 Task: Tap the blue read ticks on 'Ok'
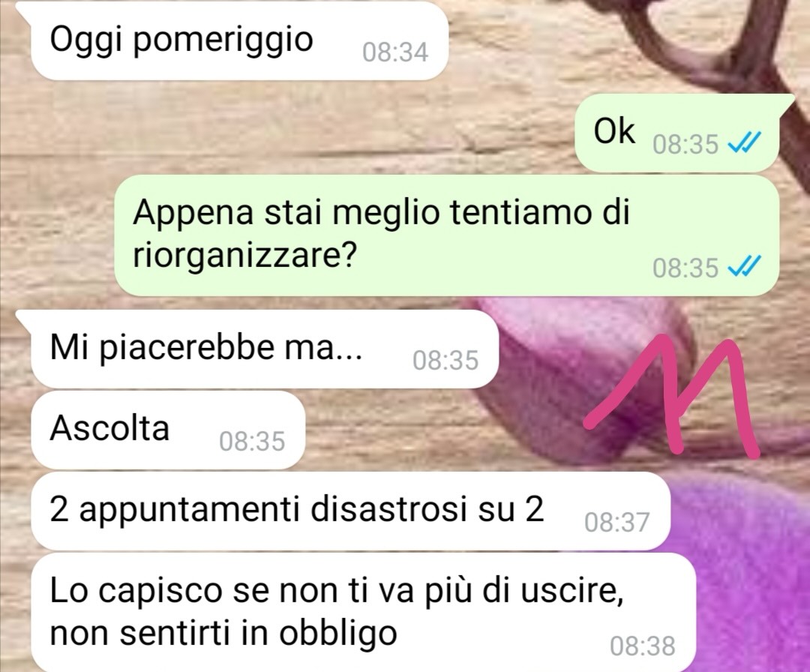coord(744,142)
